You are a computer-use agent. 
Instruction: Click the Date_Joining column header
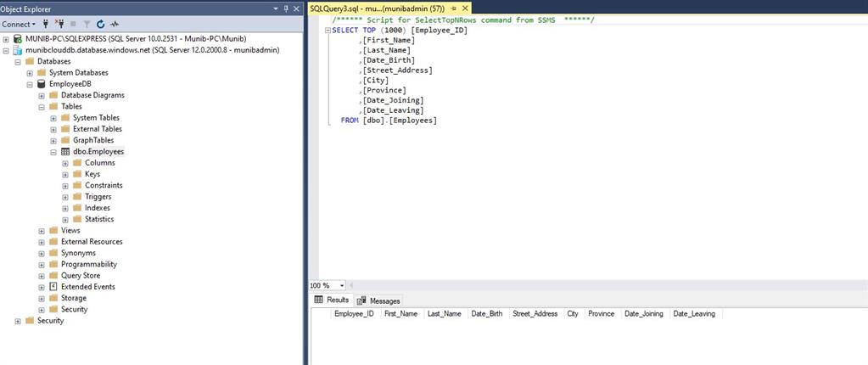[x=644, y=314]
